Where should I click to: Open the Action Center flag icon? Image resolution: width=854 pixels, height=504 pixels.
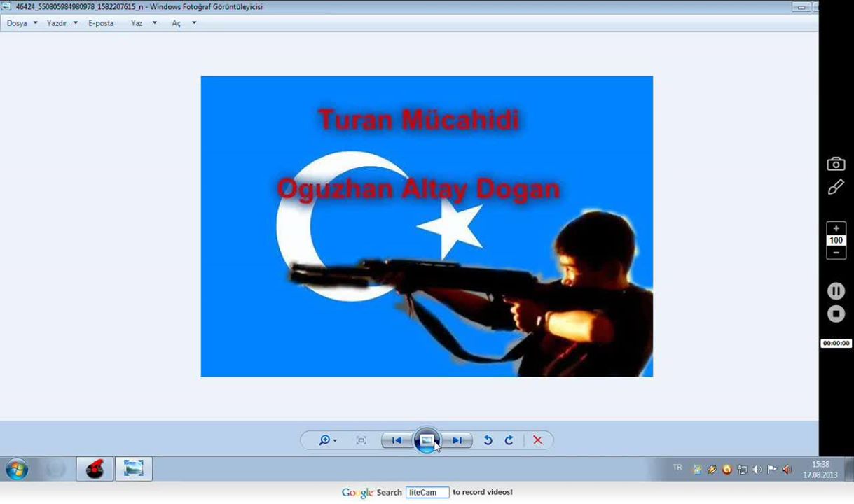771,470
